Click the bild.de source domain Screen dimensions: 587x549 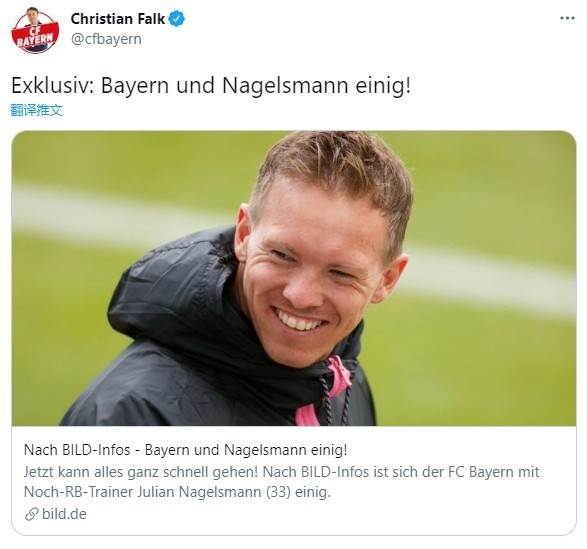64,514
